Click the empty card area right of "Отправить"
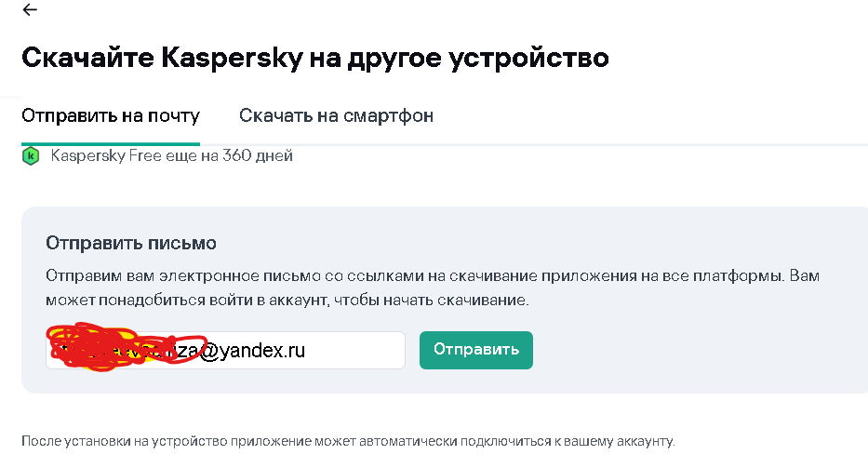Screen dimensions: 868x468 (x=698, y=351)
